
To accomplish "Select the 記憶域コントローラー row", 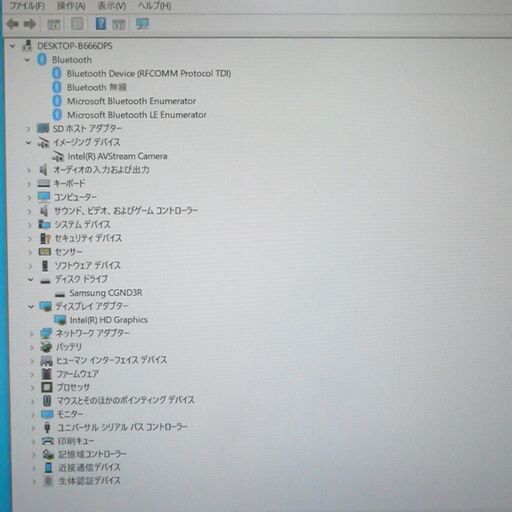I will [92, 454].
